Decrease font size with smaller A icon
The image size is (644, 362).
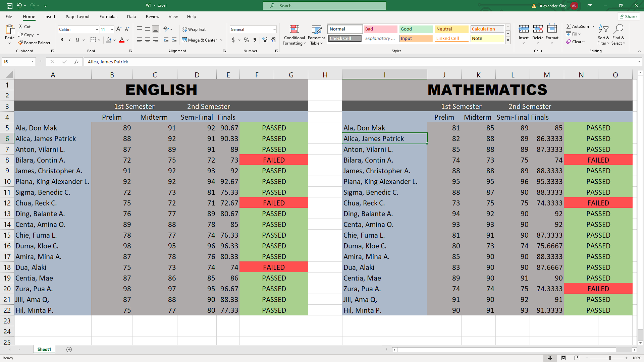127,29
